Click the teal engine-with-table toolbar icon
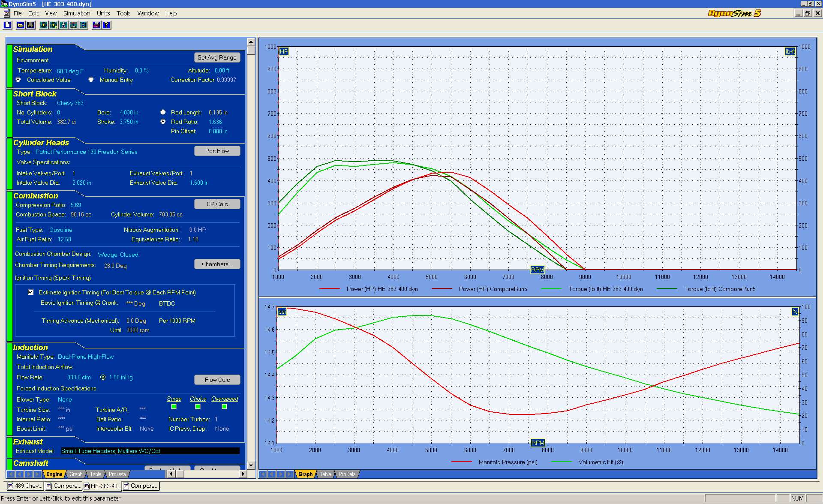The image size is (823, 504). 73,25
